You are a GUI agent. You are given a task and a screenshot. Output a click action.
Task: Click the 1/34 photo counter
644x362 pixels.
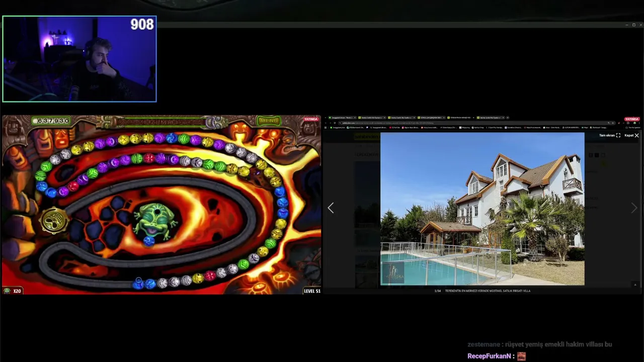coord(438,291)
